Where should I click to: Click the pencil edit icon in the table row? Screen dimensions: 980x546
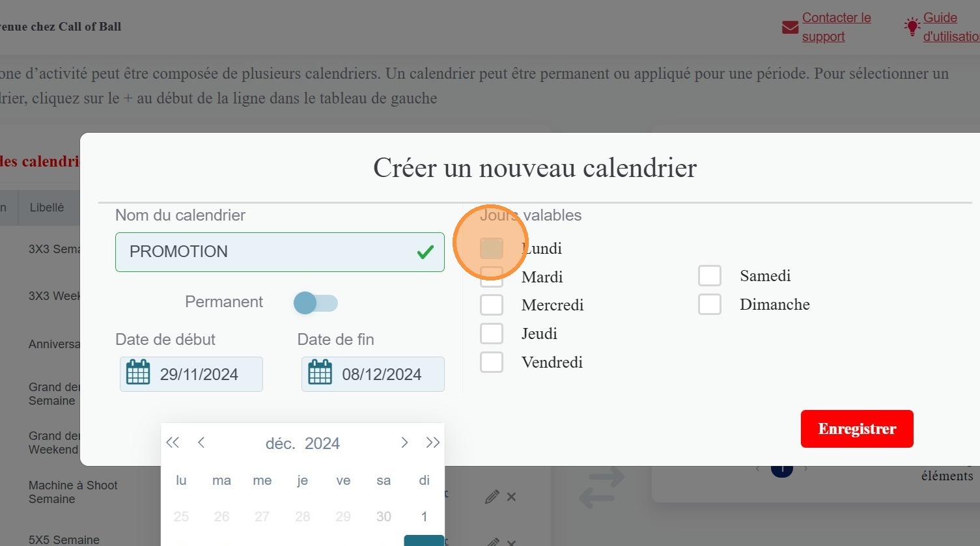pyautogui.click(x=492, y=497)
